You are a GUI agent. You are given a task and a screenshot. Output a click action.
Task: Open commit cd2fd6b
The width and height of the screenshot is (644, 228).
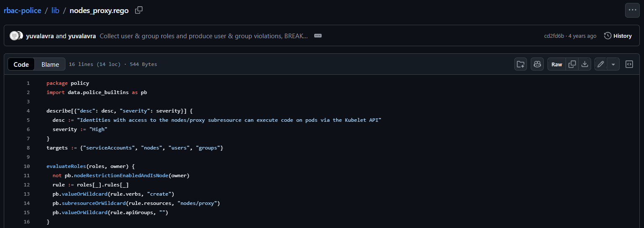[x=554, y=36]
